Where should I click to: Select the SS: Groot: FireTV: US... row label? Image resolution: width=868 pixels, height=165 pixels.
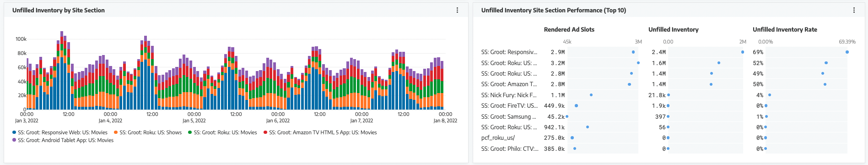(x=510, y=106)
